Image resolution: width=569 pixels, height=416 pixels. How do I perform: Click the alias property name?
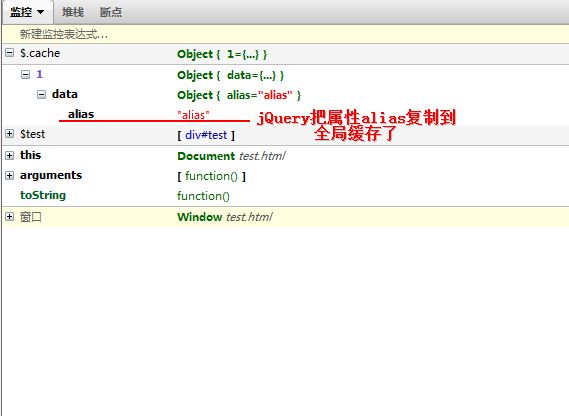click(x=81, y=114)
